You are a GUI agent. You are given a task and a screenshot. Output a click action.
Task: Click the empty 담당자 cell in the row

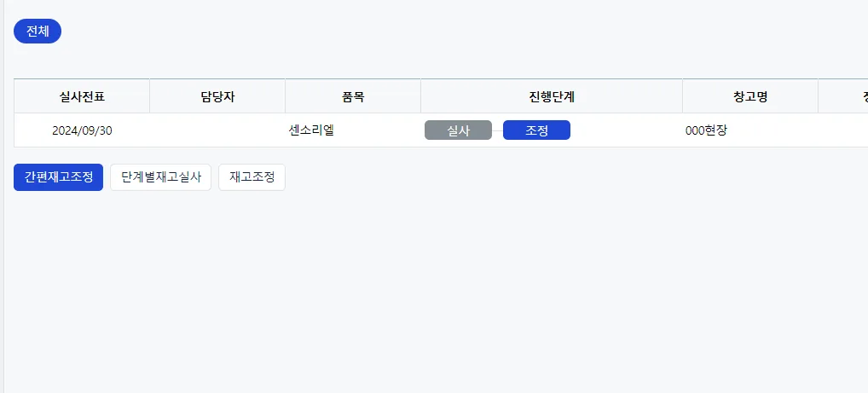217,130
